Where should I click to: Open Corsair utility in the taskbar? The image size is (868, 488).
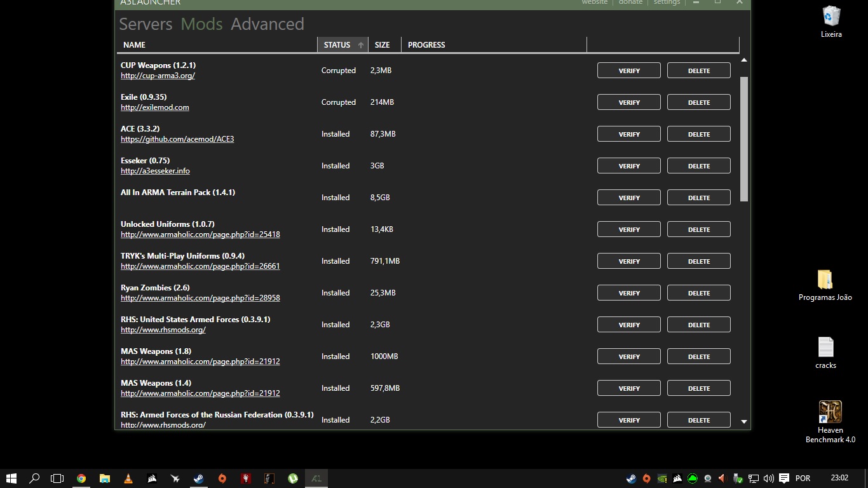coord(152,478)
